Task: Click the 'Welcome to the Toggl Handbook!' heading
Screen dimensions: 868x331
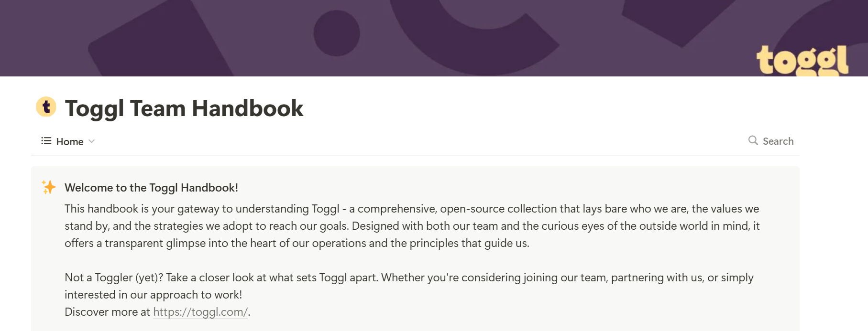Action: (x=151, y=188)
